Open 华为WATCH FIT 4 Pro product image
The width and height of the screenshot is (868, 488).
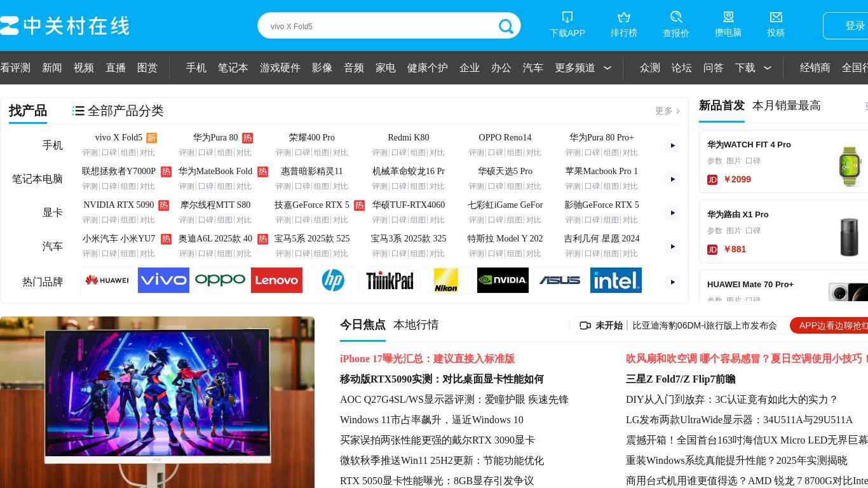[850, 166]
